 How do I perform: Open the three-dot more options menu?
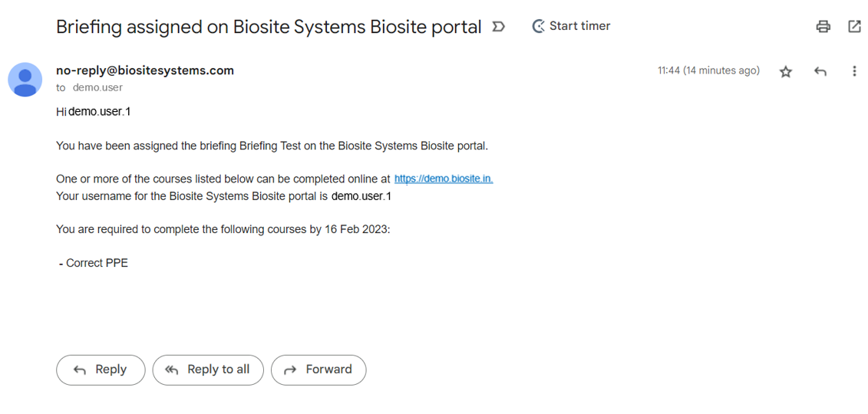click(854, 71)
